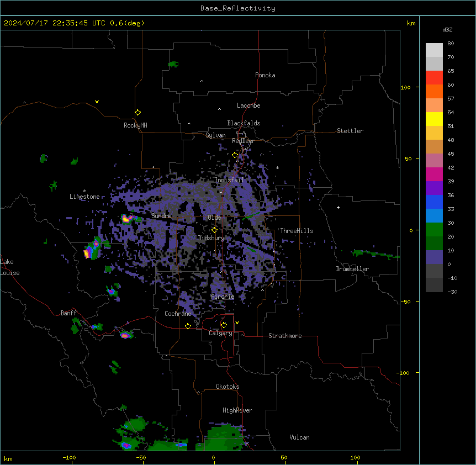This screenshot has height=465, width=476.
Task: Pick the orange 57-60 dBZ legend swatch
Action: 434,91
